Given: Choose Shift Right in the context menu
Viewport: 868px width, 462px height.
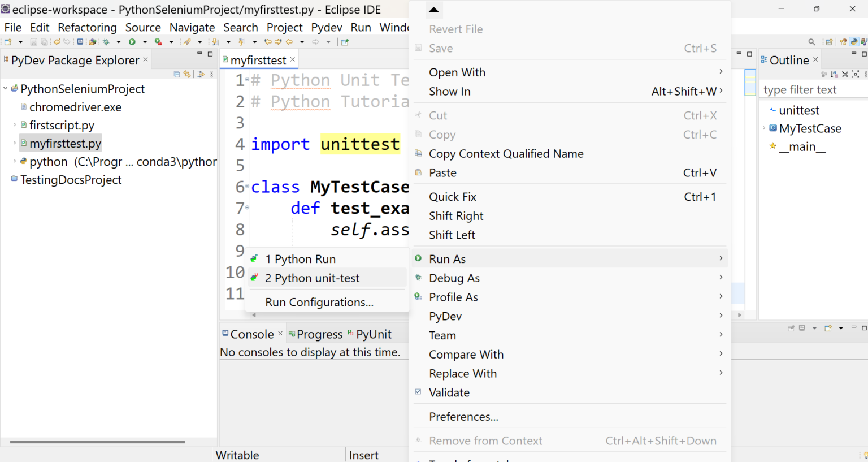Looking at the screenshot, I should point(570,215).
